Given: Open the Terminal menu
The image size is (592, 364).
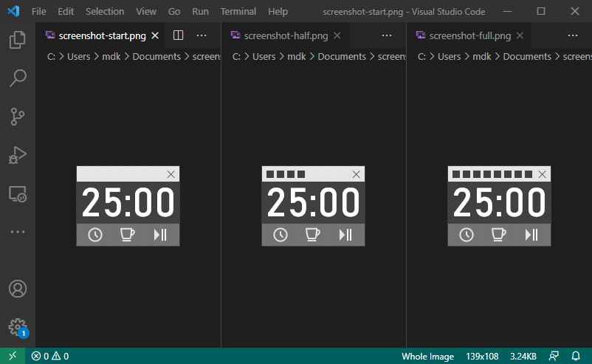Looking at the screenshot, I should click(238, 12).
